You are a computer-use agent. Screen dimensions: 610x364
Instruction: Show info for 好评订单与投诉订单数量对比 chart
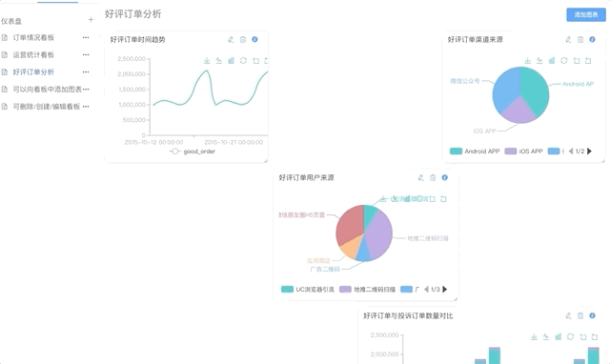(x=592, y=315)
